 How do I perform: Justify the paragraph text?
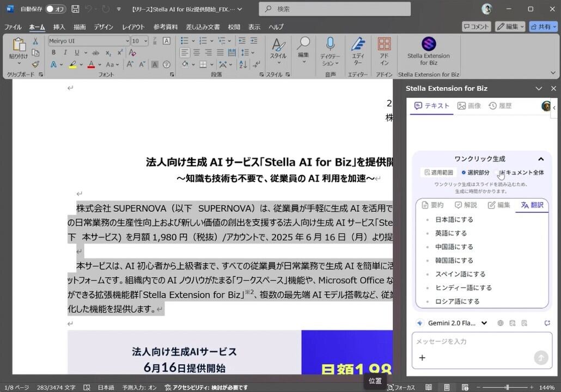pyautogui.click(x=220, y=53)
